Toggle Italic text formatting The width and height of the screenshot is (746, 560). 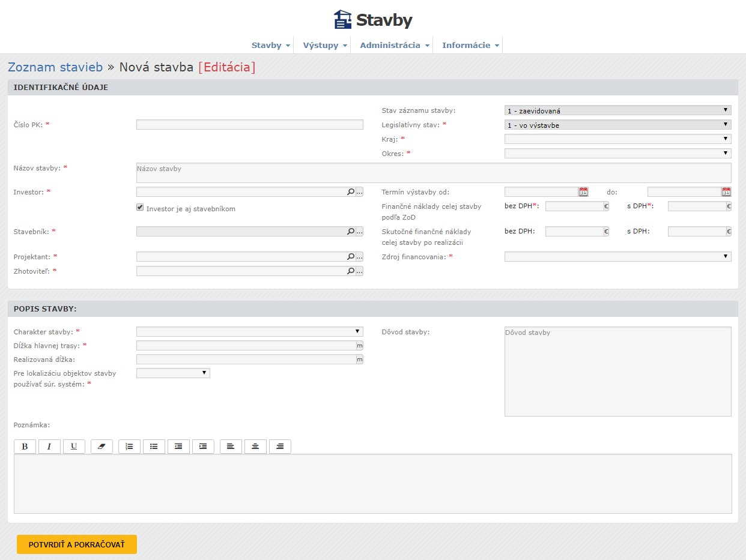(x=49, y=447)
